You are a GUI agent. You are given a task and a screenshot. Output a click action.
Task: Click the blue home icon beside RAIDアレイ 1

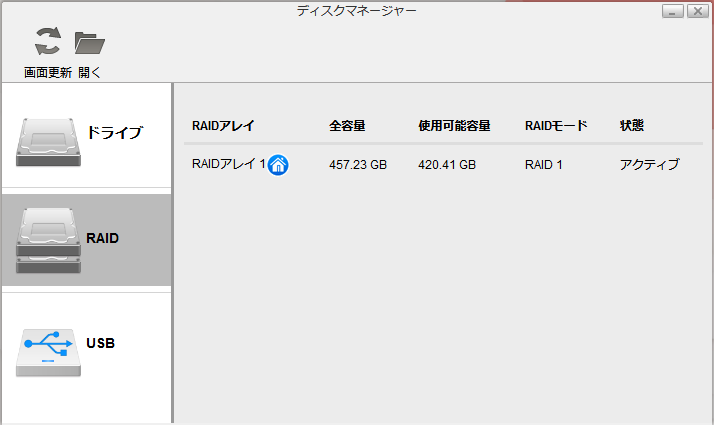tap(278, 164)
